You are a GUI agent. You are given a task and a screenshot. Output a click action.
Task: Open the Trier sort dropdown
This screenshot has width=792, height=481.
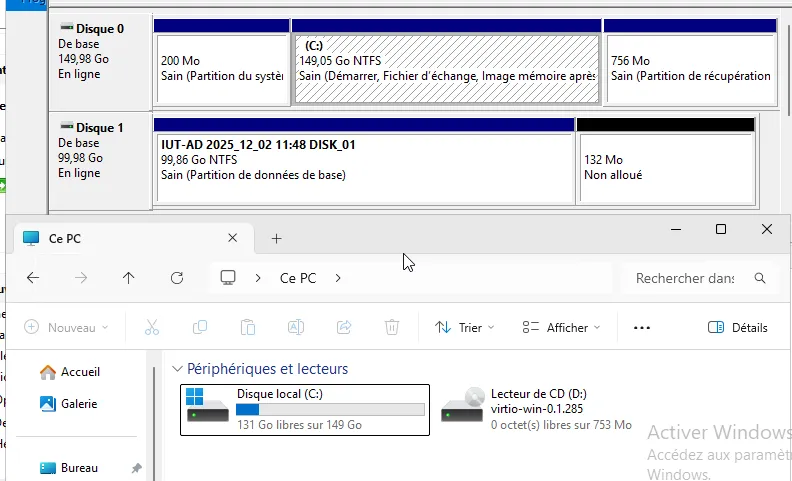(467, 327)
